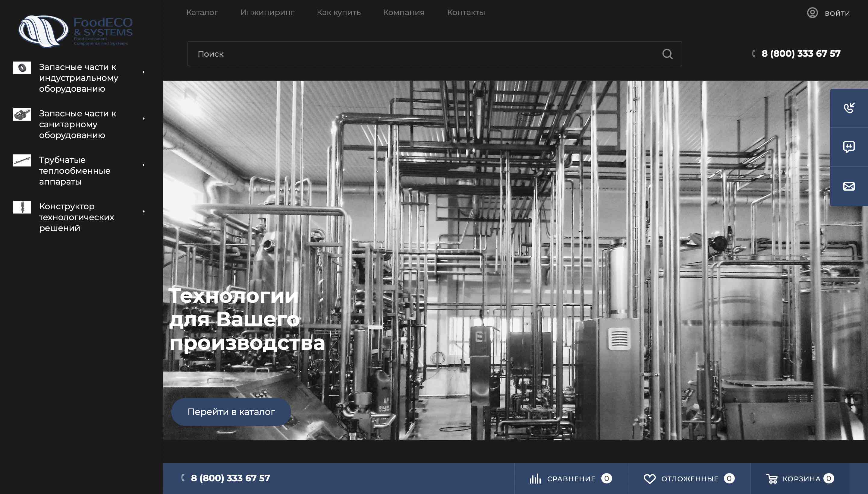Open the shopping cart icon

[x=772, y=479]
